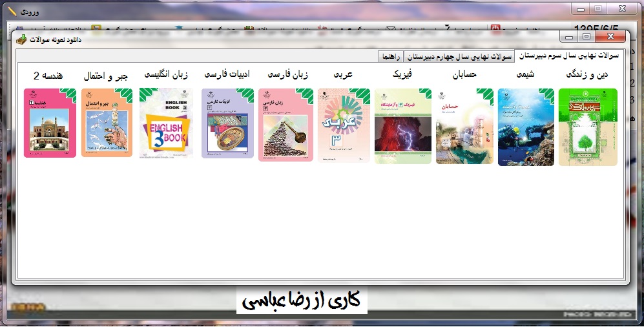Open the ادبیات فارسی purple book cover
Image resolution: width=644 pixels, height=327 pixels.
(x=227, y=123)
